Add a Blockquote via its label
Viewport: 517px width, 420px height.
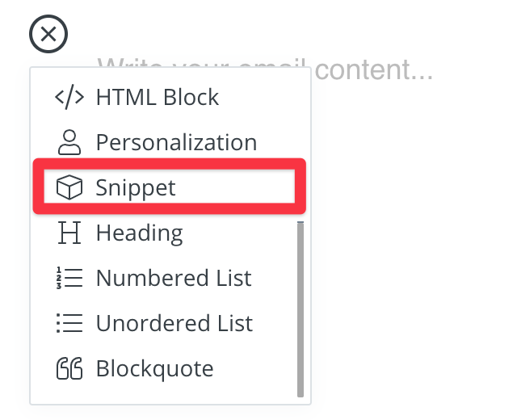(154, 369)
